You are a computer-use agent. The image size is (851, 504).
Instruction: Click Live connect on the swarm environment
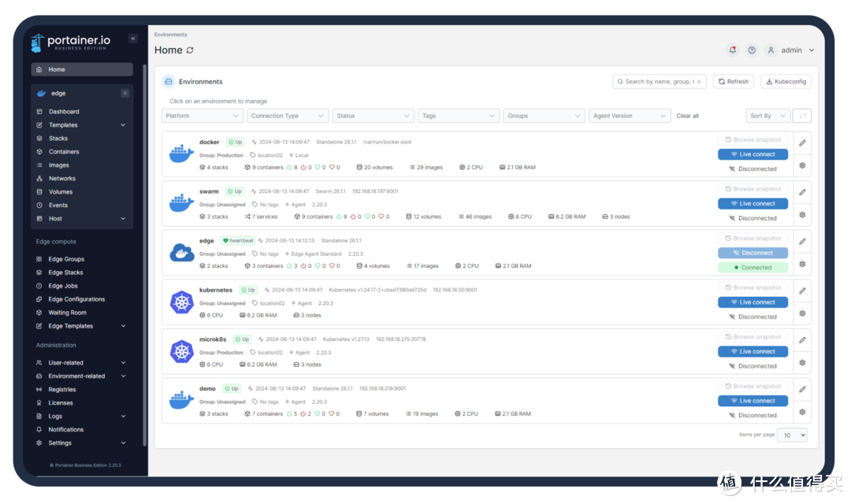click(753, 203)
